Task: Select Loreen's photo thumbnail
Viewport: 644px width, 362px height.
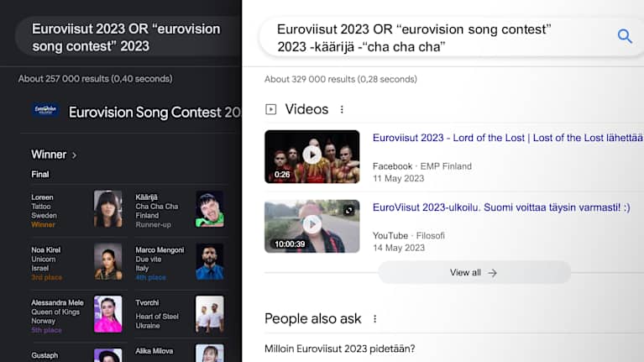Action: 107,209
